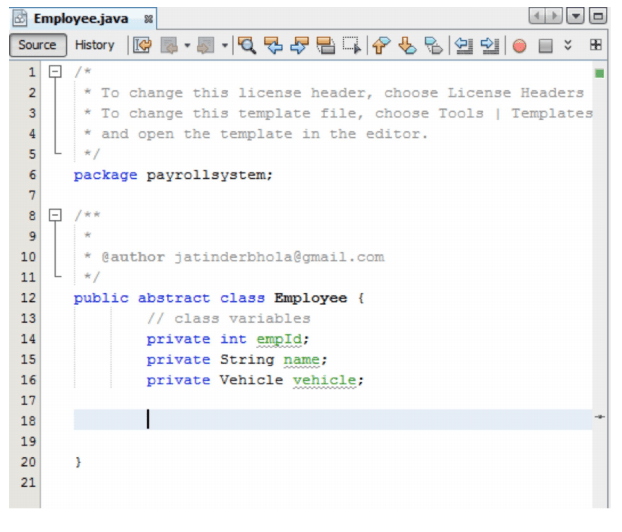The image size is (622, 532).
Task: Click the split editor window icon
Action: [x=595, y=44]
